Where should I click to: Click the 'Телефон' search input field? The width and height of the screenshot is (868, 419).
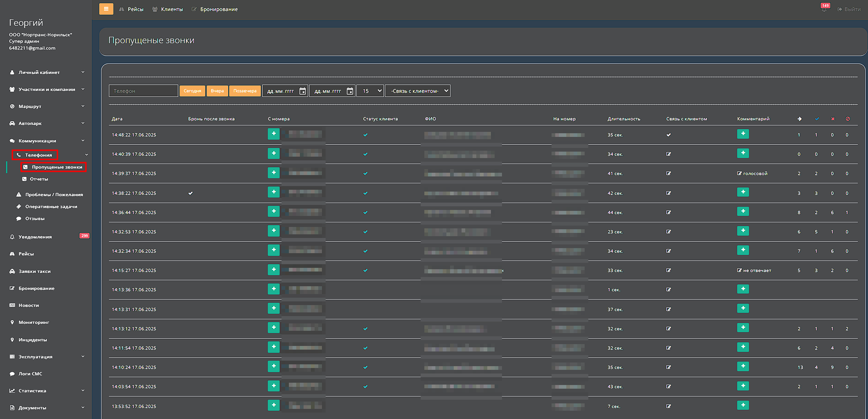(143, 91)
